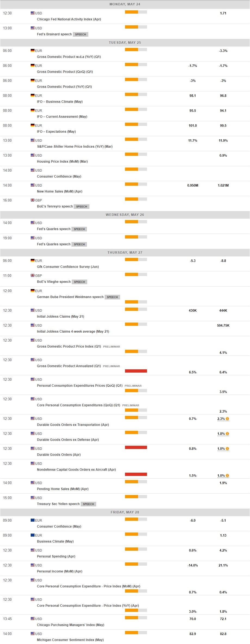Click SPEECH badge next to Fed's Brainard speech
This screenshot has height=644, width=250.
pos(80,35)
